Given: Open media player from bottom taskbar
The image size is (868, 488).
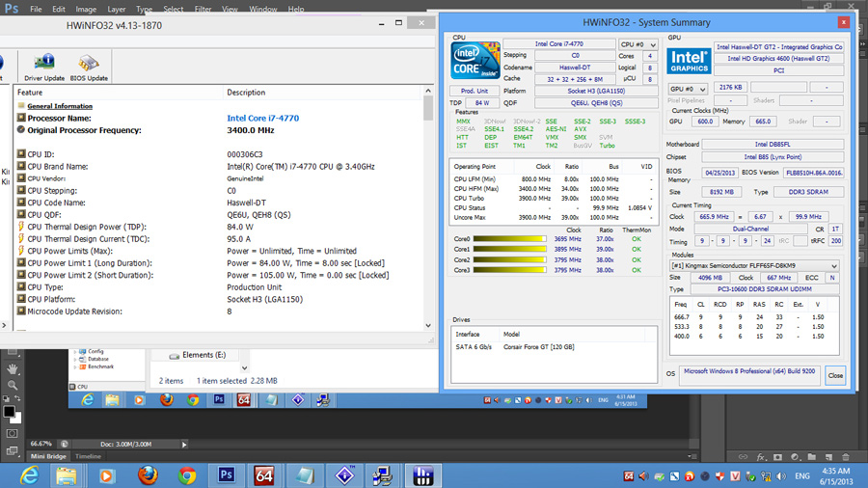Looking at the screenshot, I should [x=106, y=475].
